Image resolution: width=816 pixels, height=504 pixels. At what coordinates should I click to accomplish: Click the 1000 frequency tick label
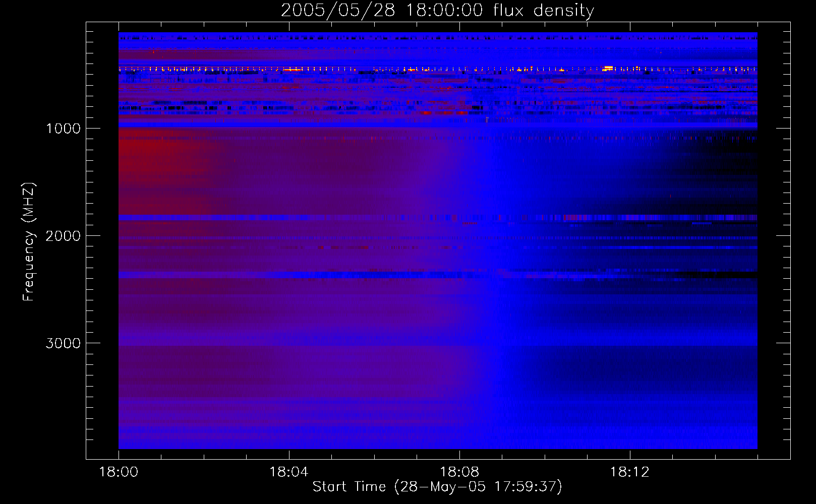coord(63,129)
